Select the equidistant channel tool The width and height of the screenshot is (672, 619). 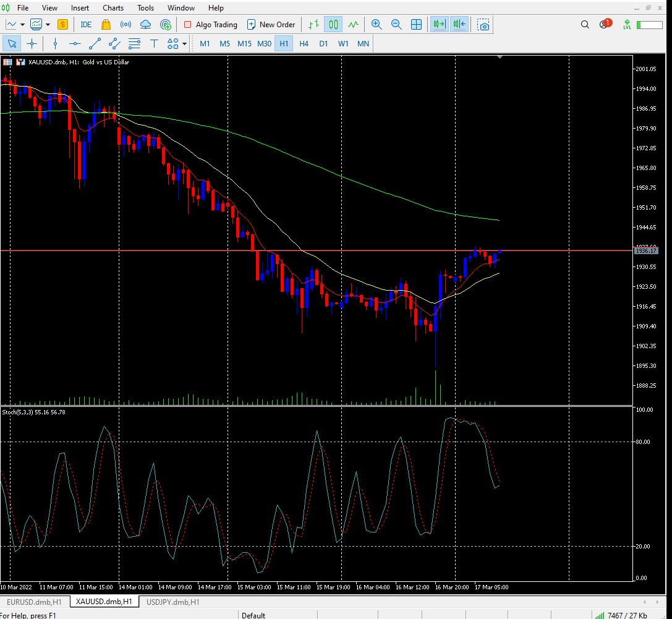pos(114,43)
